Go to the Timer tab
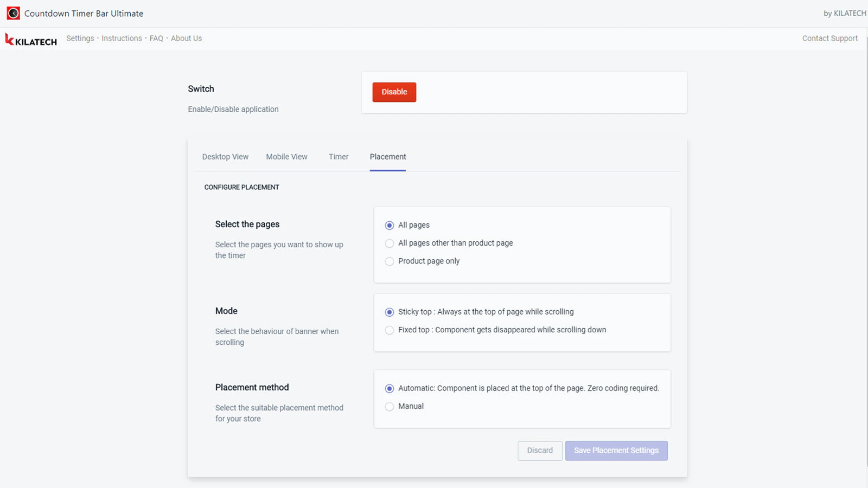 click(x=339, y=157)
